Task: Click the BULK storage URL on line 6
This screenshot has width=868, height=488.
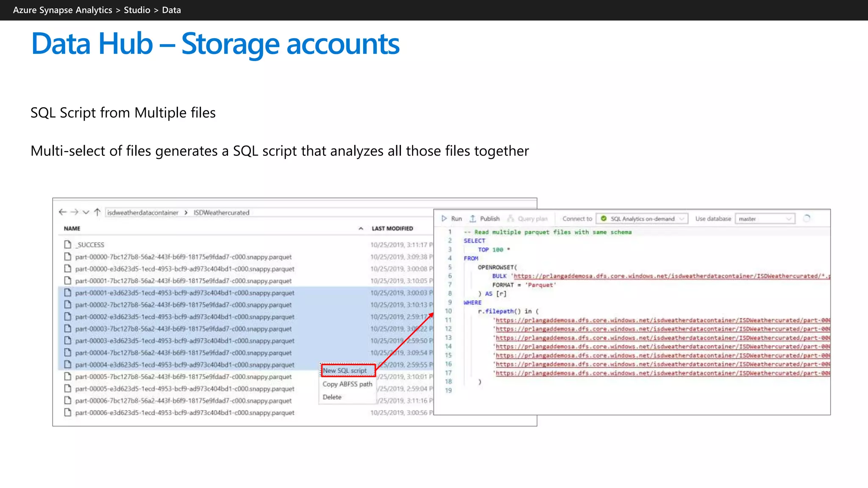Action: click(672, 276)
